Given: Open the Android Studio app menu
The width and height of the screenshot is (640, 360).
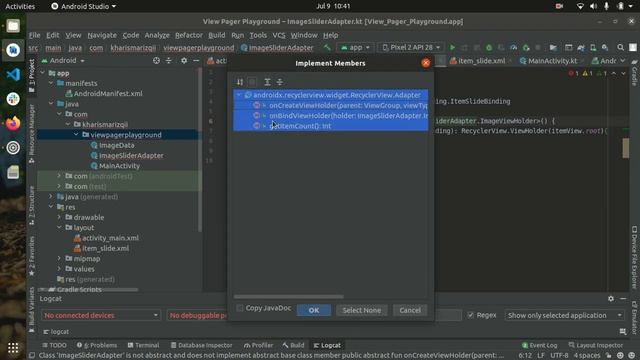Looking at the screenshot, I should click(x=84, y=6).
